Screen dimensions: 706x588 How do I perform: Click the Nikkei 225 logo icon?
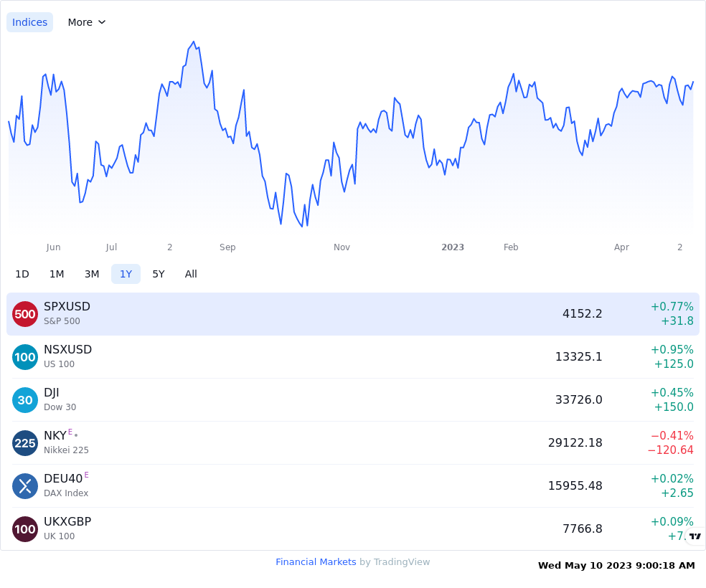click(x=25, y=443)
